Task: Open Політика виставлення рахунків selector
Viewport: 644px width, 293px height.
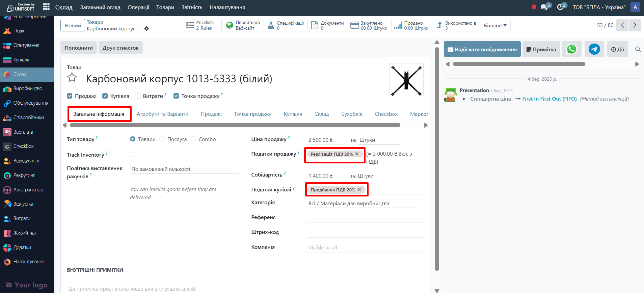Action: (x=184, y=169)
